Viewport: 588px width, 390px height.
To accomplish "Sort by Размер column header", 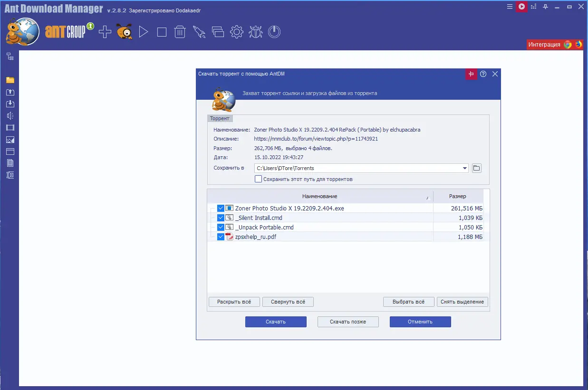I will click(458, 196).
